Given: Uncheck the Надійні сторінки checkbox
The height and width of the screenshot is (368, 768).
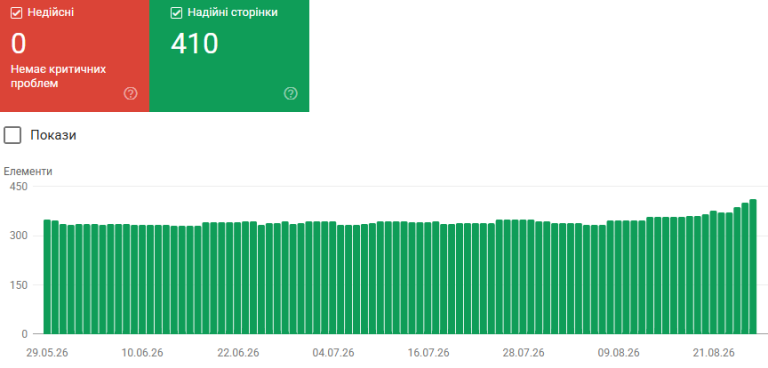Looking at the screenshot, I should point(176,13).
